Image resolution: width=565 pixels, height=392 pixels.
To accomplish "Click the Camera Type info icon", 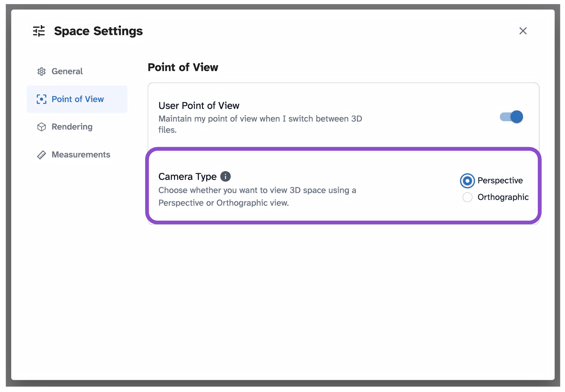I will (x=226, y=176).
